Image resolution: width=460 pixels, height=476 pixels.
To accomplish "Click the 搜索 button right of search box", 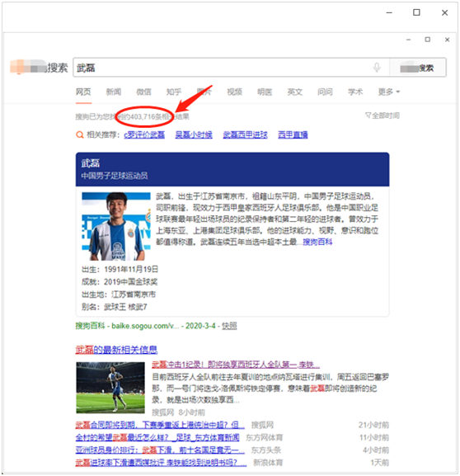I will pyautogui.click(x=418, y=68).
